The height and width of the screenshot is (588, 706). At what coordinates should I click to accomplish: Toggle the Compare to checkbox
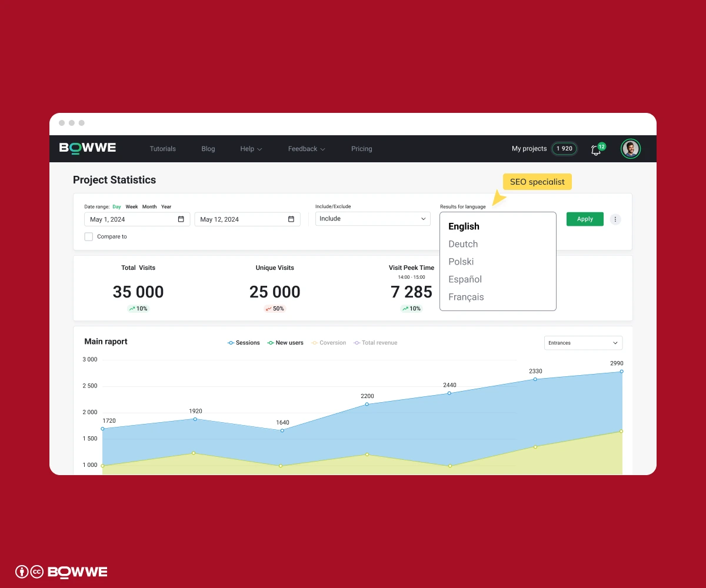89,236
